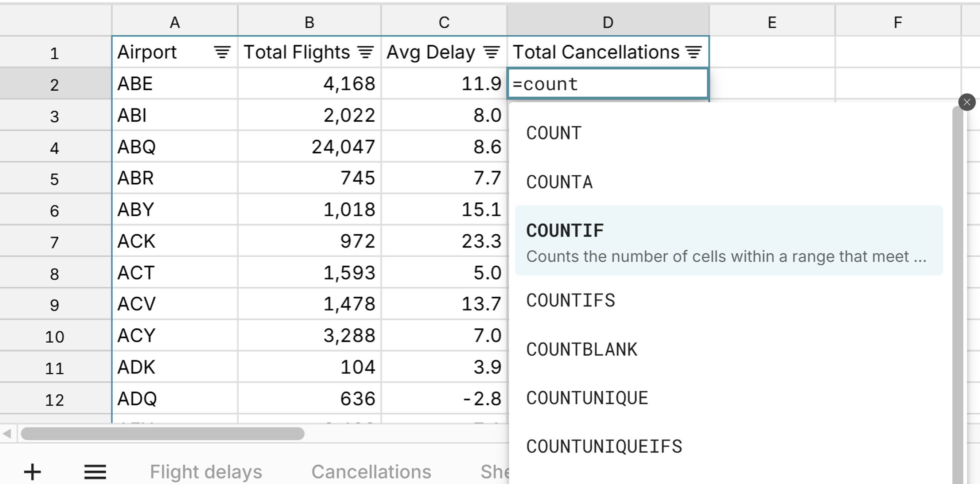Add a new sheet with plus icon

click(x=32, y=472)
